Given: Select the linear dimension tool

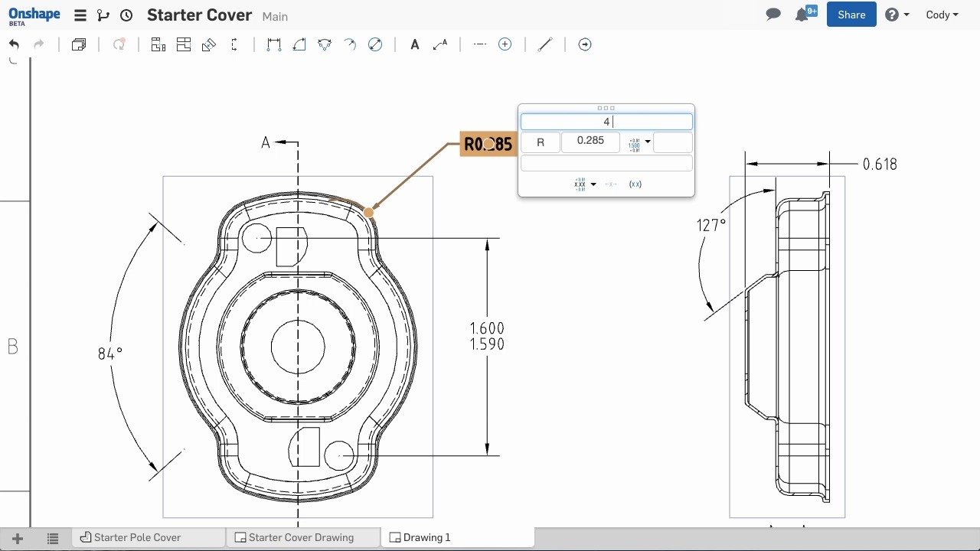Looking at the screenshot, I should [274, 44].
